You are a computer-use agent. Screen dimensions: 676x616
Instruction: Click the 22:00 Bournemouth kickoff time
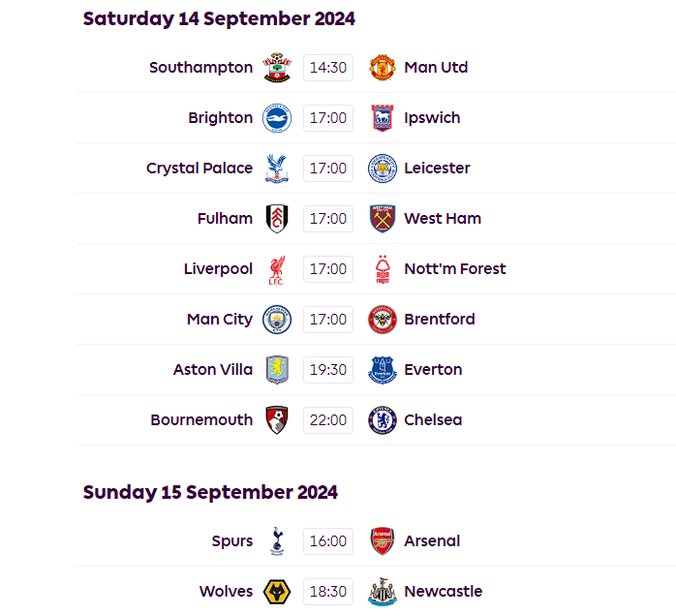(x=328, y=420)
